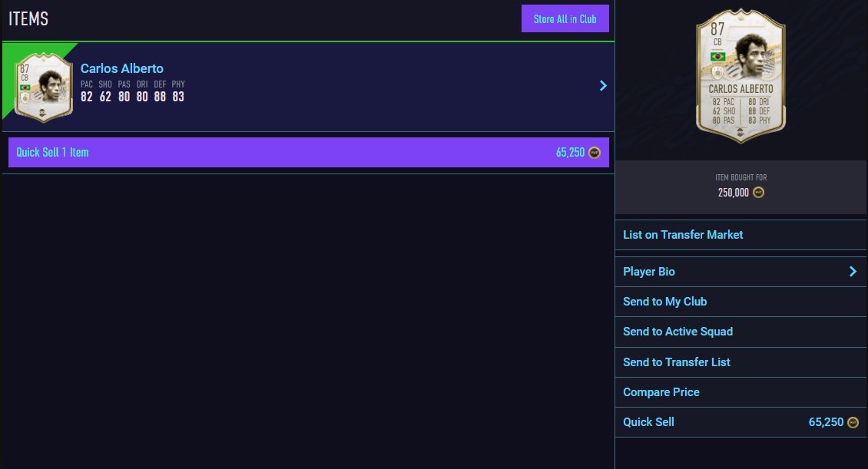Click the Brazil flag on the large card

[x=717, y=56]
